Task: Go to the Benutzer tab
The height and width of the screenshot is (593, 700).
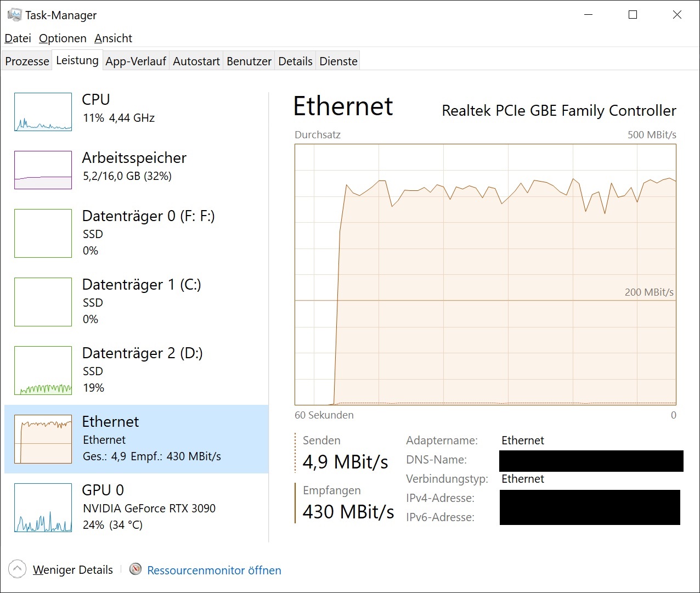Action: coord(249,61)
